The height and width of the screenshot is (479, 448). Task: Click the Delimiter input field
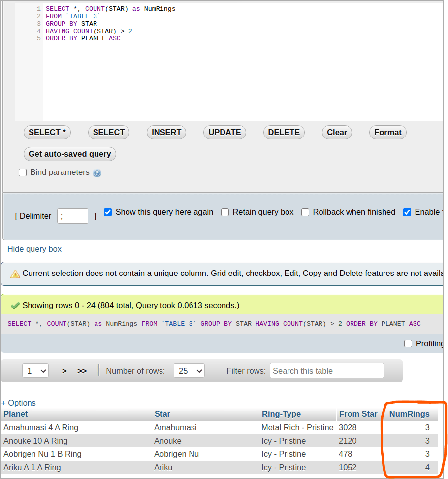click(72, 216)
